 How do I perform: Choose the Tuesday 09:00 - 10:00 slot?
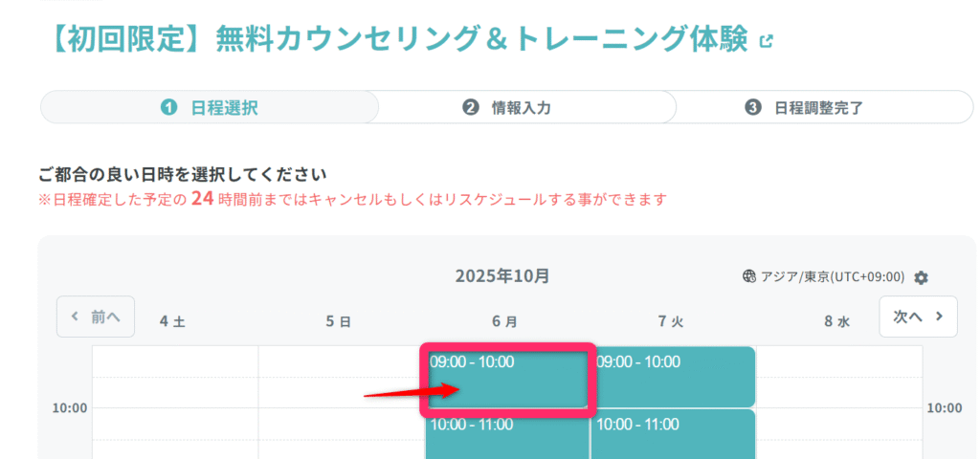pyautogui.click(x=673, y=378)
